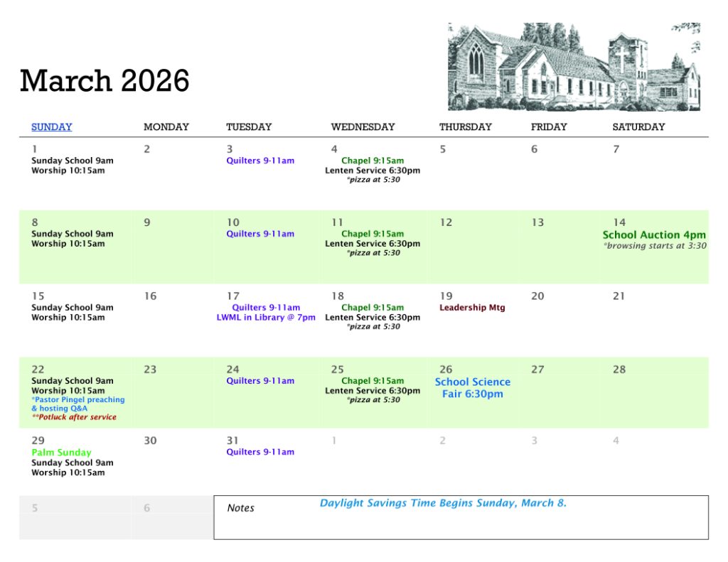Select Quilters 9-11am on March 31

260,452
